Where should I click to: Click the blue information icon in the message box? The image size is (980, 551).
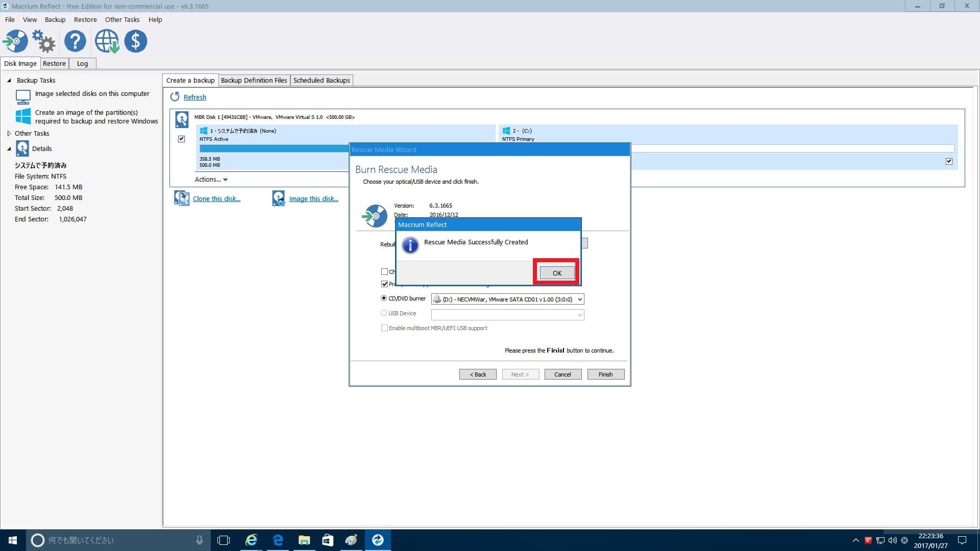pos(410,245)
